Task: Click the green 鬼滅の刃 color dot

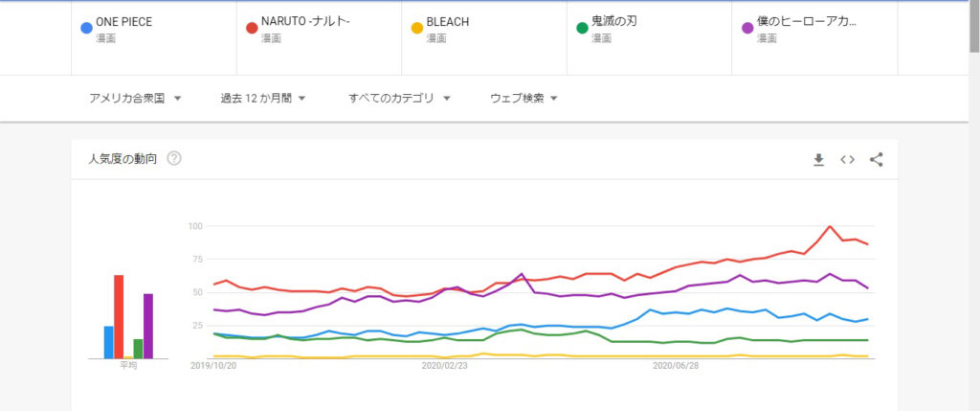Action: [582, 28]
